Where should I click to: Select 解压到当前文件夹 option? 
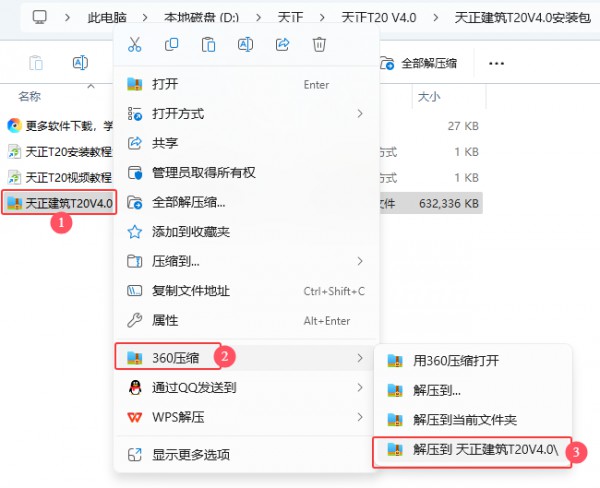pyautogui.click(x=464, y=420)
